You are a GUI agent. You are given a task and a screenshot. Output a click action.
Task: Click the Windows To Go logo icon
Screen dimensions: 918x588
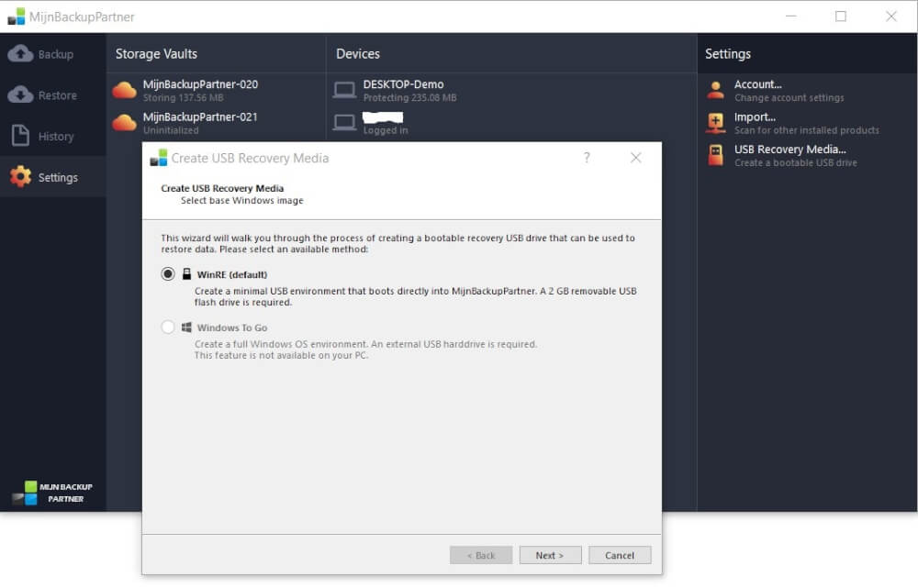186,327
